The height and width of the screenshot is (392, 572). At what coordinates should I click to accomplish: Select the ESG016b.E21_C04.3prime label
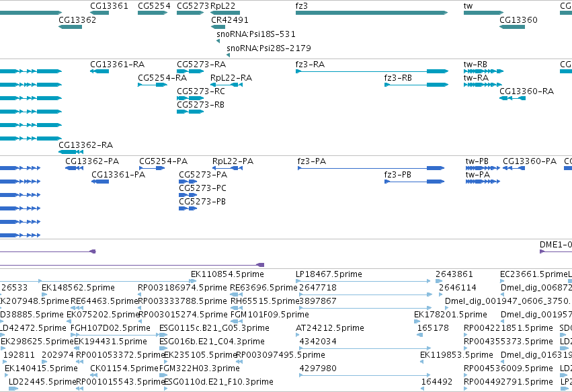coord(212,342)
